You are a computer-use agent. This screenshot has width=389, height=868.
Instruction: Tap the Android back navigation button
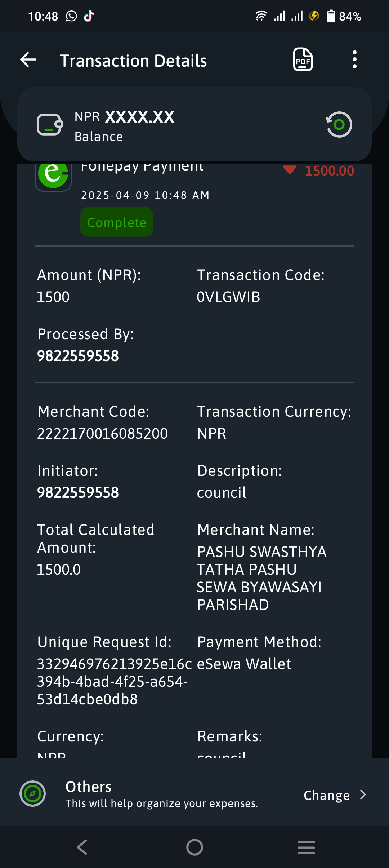[x=82, y=847]
